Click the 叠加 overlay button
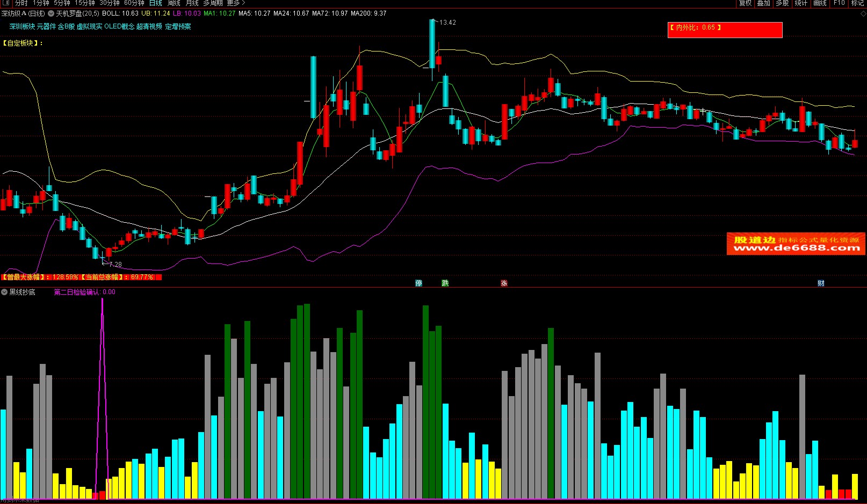 pyautogui.click(x=763, y=3)
